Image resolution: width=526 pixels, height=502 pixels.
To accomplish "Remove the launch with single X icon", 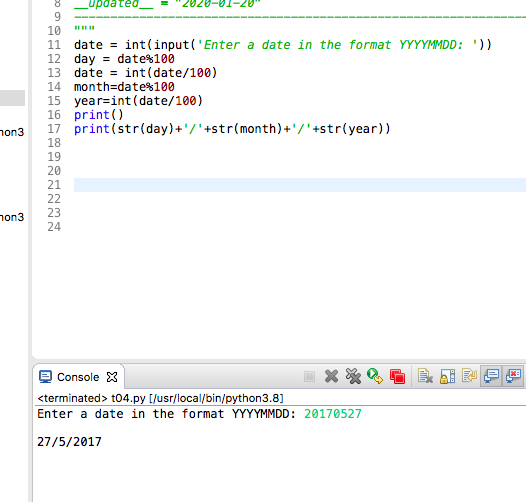I will tap(331, 376).
